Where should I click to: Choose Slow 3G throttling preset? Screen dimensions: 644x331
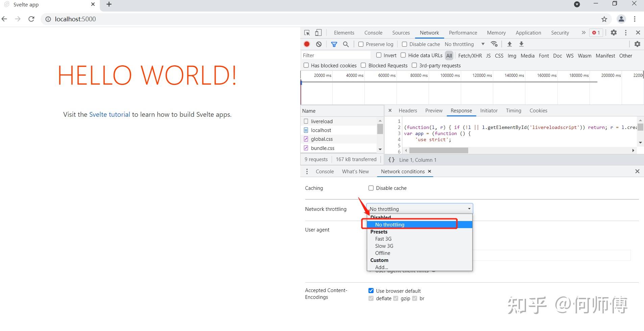(384, 246)
